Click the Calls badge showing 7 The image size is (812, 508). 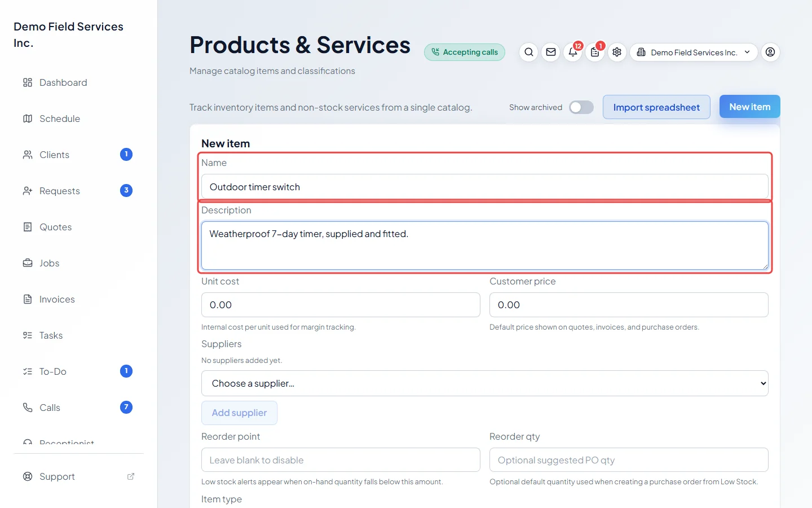(126, 408)
